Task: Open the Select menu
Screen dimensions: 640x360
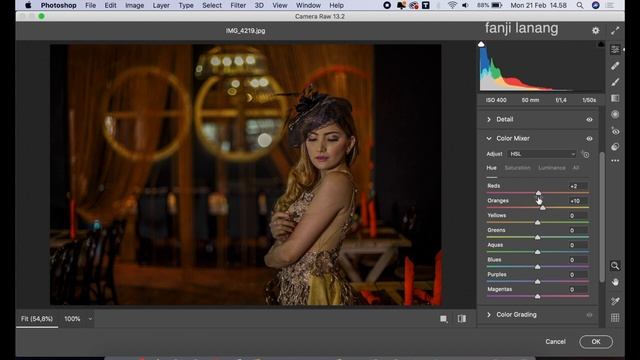Action: [212, 5]
